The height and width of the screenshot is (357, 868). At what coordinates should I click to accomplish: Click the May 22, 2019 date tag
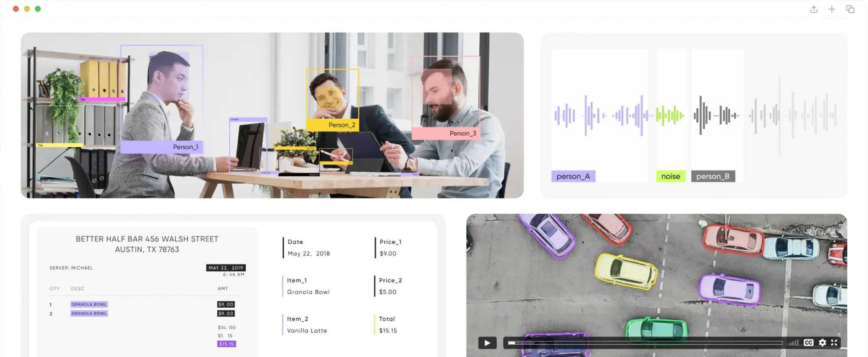pos(226,268)
